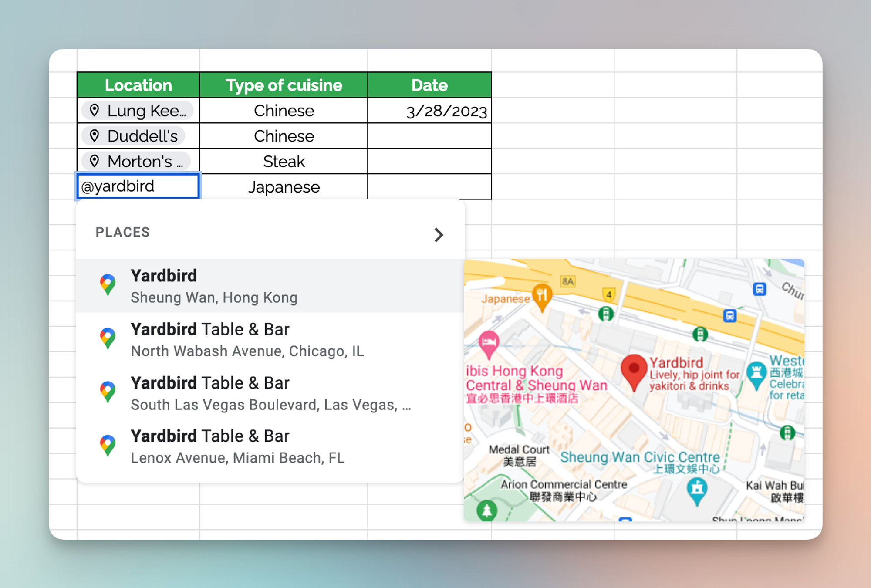Click Maps pin icon beside Yardbird Sheung Wan
The height and width of the screenshot is (588, 871).
[108, 285]
